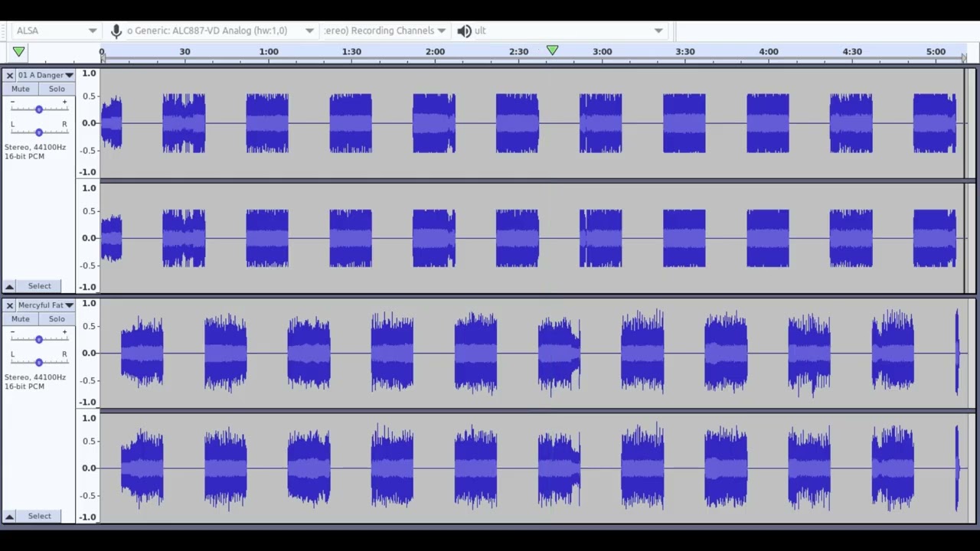Click the 5:00 mark on the timeline
The height and width of the screenshot is (551, 980).
[936, 52]
